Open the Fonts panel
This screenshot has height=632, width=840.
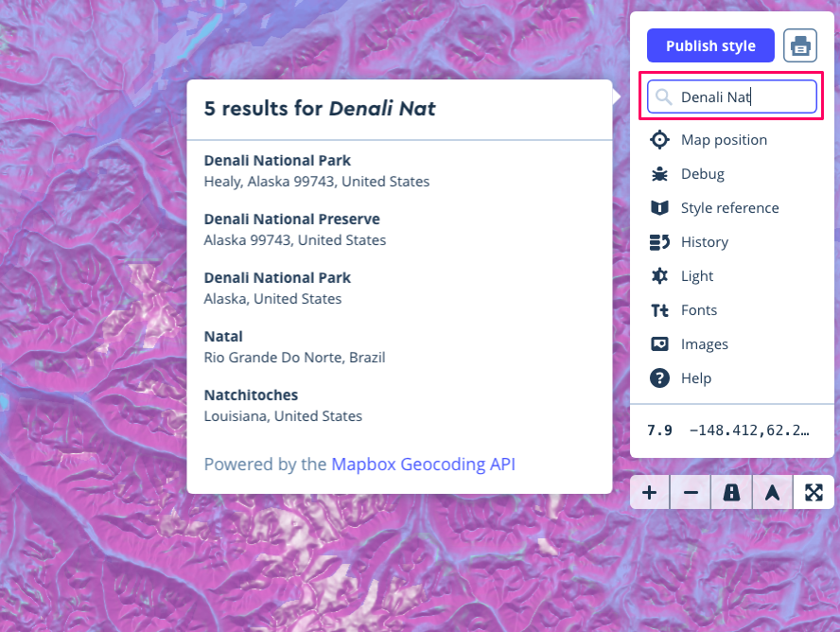pyautogui.click(x=698, y=309)
